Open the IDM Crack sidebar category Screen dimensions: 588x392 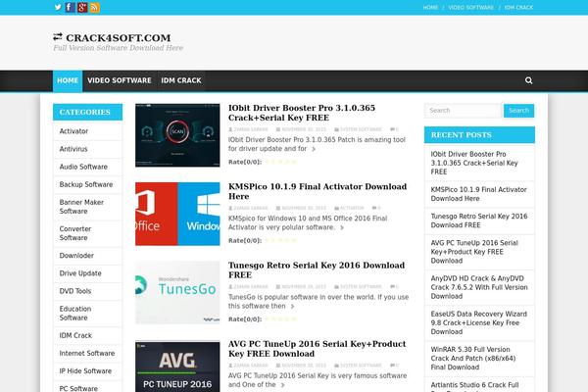click(75, 336)
